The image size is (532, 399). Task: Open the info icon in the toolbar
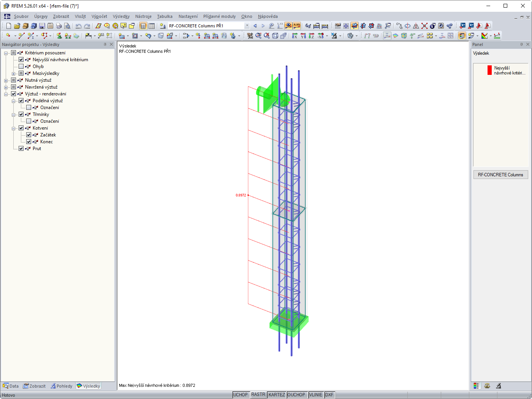tap(433, 26)
